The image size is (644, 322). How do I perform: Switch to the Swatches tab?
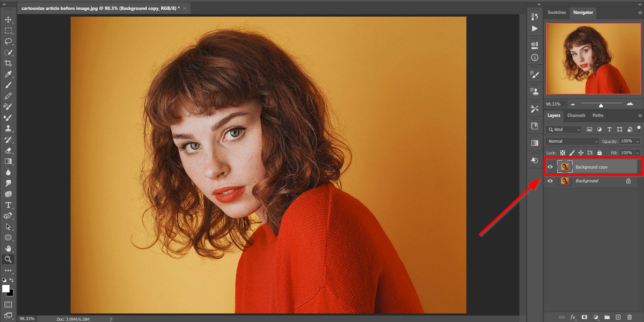tap(557, 12)
